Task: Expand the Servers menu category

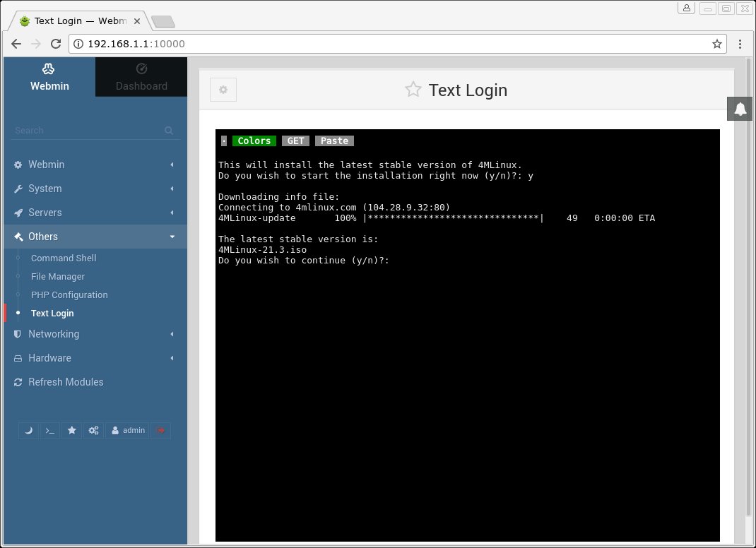Action: pos(95,213)
